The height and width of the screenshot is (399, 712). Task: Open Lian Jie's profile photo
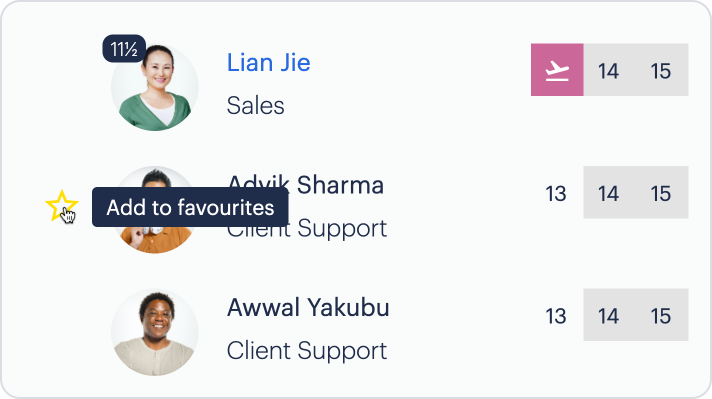[154, 87]
